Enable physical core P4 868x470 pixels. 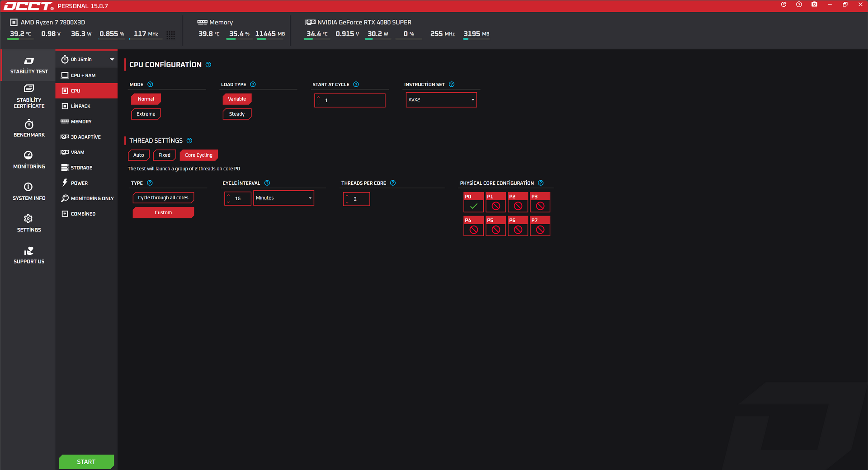pos(473,226)
